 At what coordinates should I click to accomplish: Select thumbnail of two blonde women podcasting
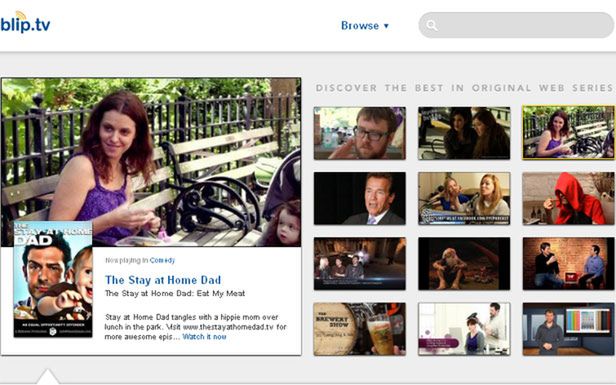(464, 198)
